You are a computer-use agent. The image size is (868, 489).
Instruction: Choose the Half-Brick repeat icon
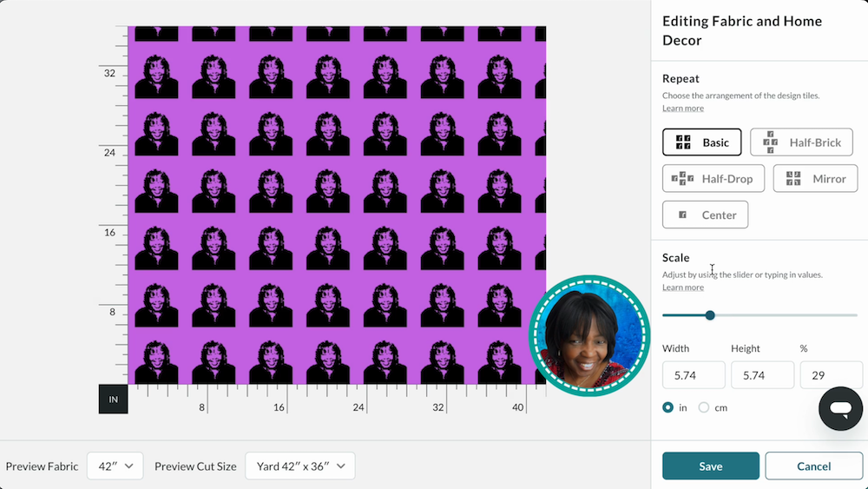770,142
